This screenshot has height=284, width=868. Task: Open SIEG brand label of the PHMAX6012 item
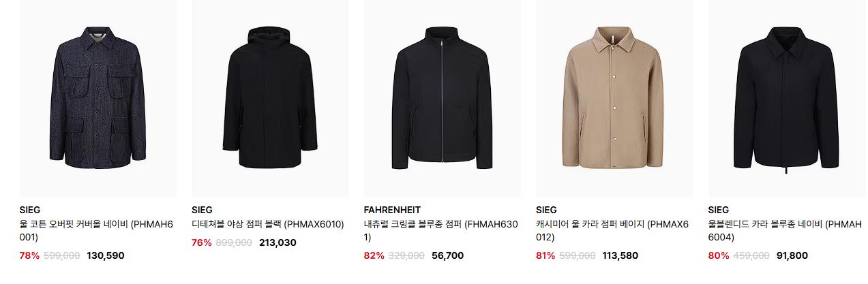546,210
